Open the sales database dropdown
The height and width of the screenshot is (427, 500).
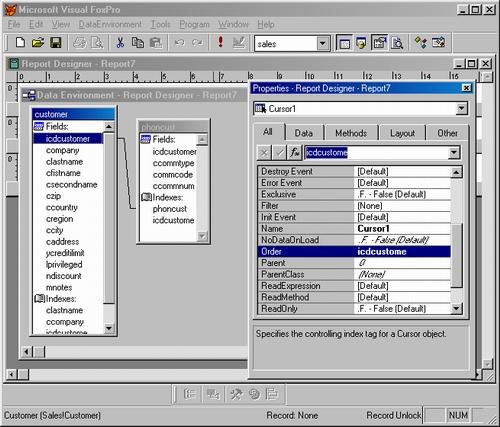(322, 44)
